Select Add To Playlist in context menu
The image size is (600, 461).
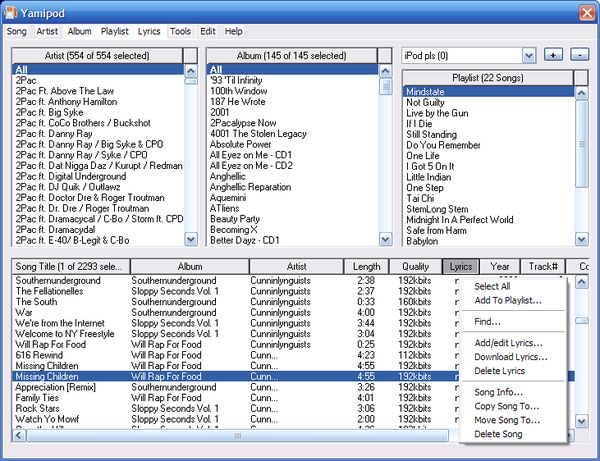click(x=508, y=300)
